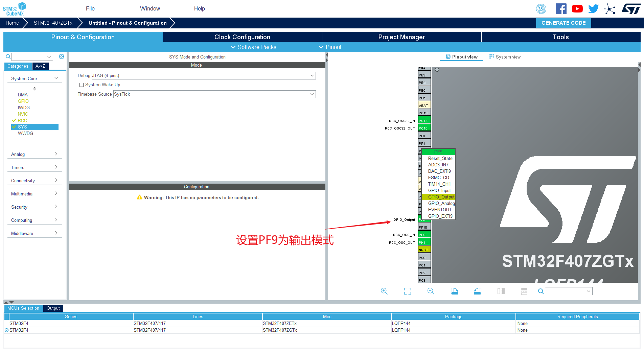
Task: Click the STM32F407ZGTx breadcrumb
Action: tap(53, 23)
